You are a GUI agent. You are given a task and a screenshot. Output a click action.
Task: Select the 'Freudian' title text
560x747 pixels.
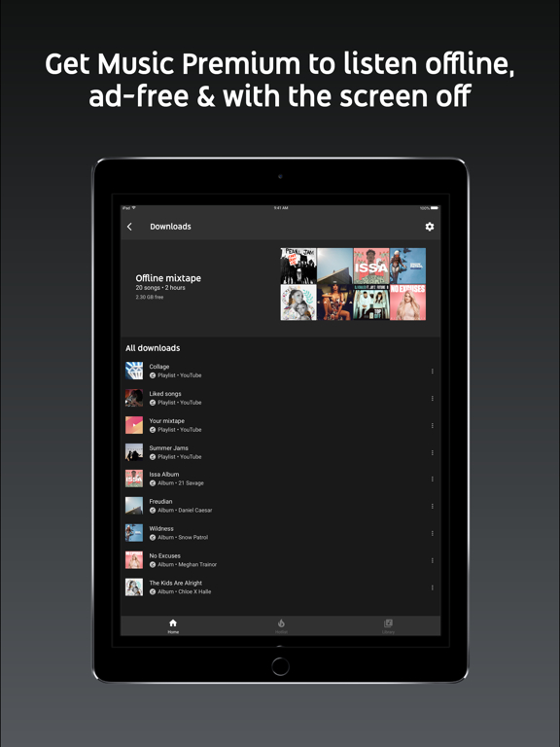pyautogui.click(x=161, y=502)
